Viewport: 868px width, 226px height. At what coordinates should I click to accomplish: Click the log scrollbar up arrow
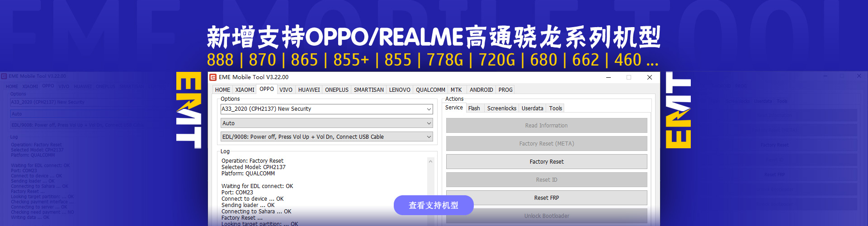pos(430,161)
